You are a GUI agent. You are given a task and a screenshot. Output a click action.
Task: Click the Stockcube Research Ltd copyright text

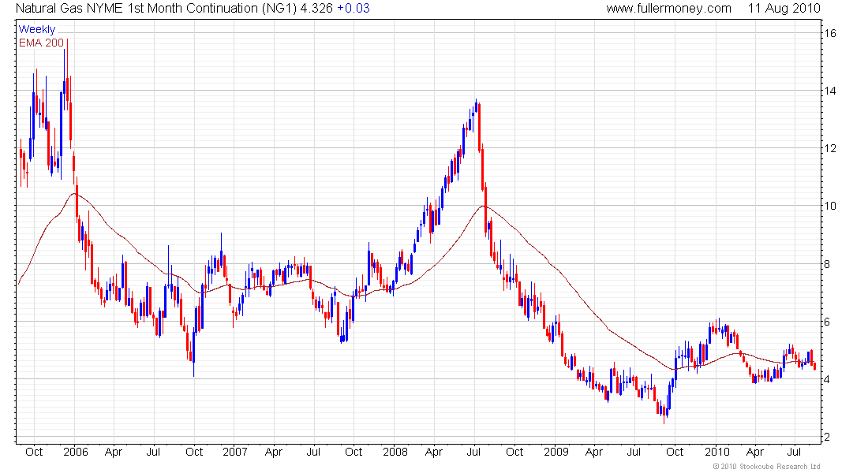pos(766,467)
